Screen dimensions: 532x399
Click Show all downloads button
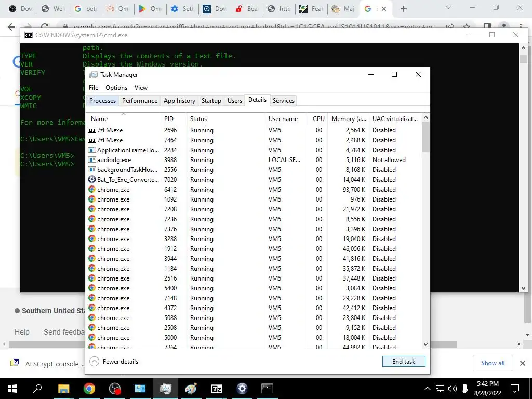click(493, 363)
